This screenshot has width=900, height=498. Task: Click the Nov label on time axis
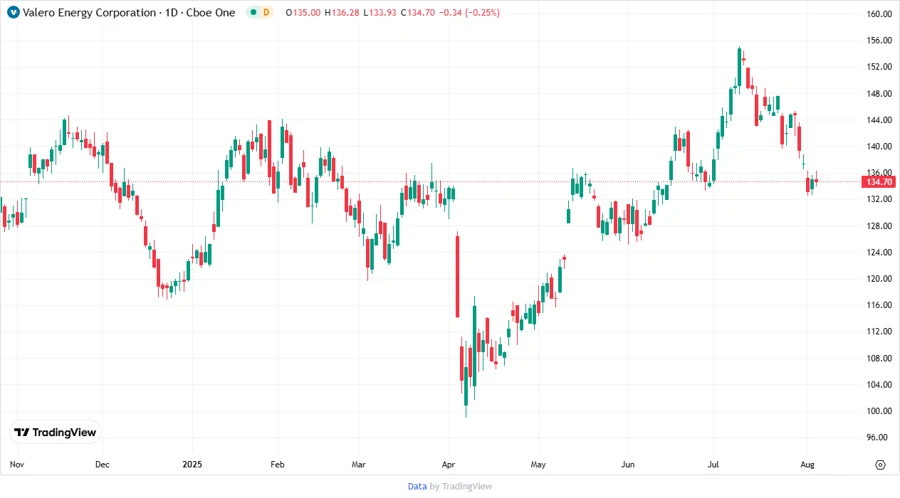pyautogui.click(x=17, y=464)
